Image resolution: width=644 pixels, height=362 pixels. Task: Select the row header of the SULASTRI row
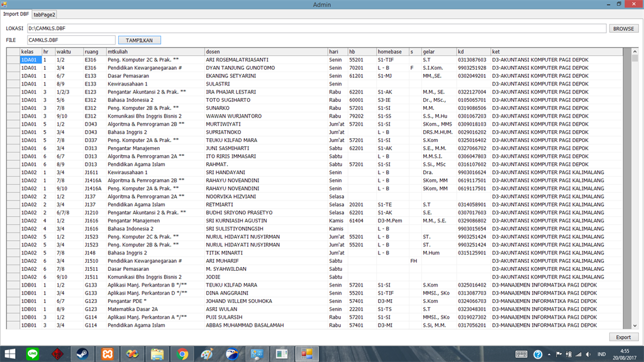tap(13, 84)
